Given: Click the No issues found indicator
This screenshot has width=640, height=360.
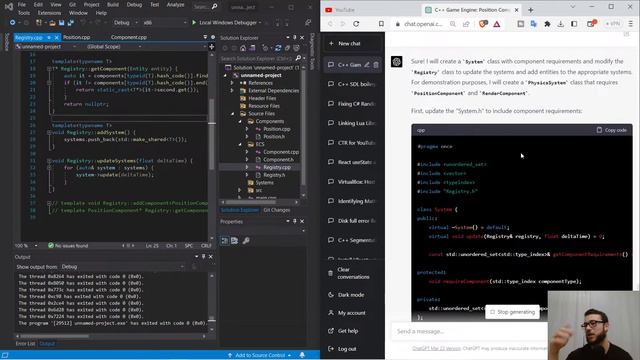Looking at the screenshot, I should (68, 246).
